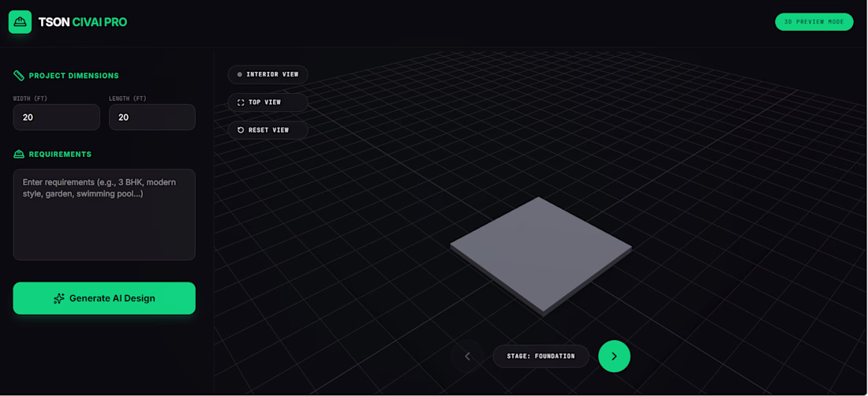Click the green hard hat app logo
This screenshot has width=868, height=396.
[20, 22]
